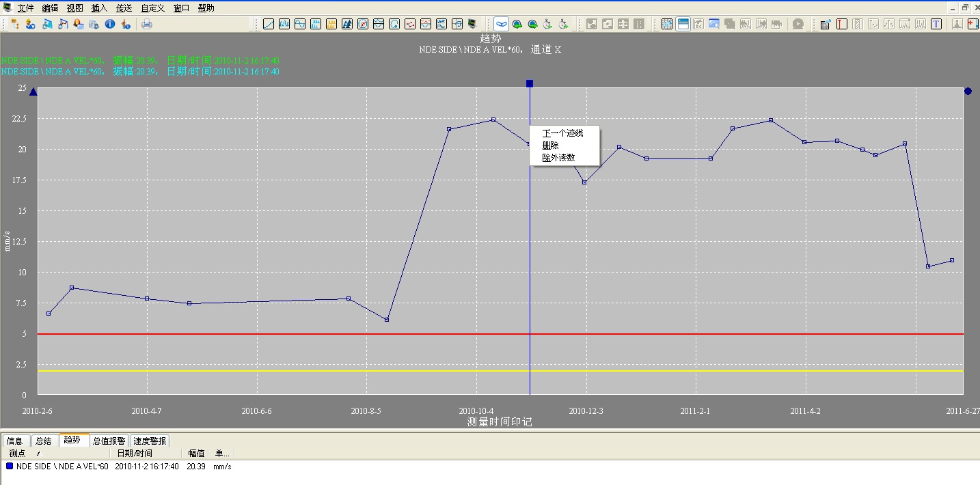
Task: Choose 下一个迹线 from the context menu
Action: 562,133
